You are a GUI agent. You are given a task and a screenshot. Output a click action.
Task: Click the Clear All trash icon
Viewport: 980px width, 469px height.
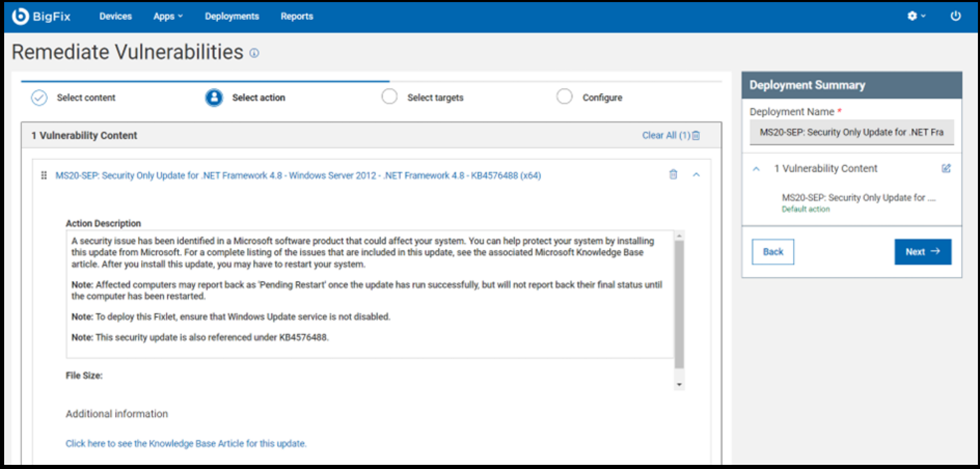tap(696, 135)
